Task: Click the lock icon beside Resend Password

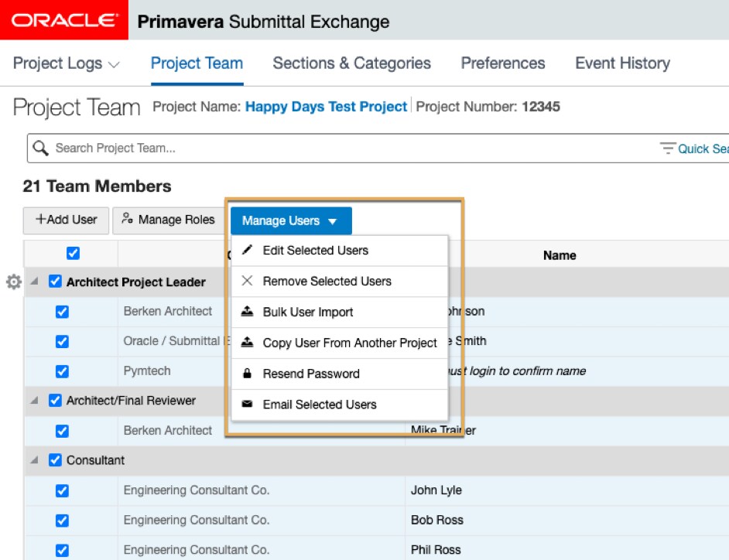Action: (248, 374)
